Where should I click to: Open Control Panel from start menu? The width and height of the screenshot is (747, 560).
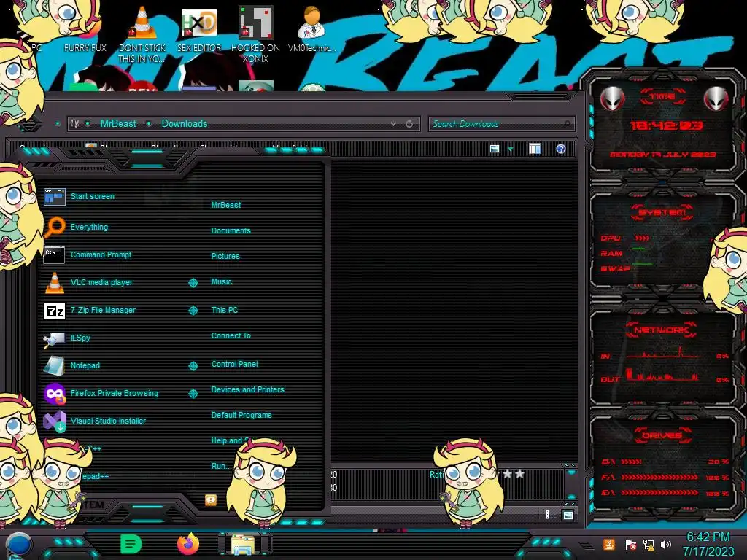click(x=234, y=364)
